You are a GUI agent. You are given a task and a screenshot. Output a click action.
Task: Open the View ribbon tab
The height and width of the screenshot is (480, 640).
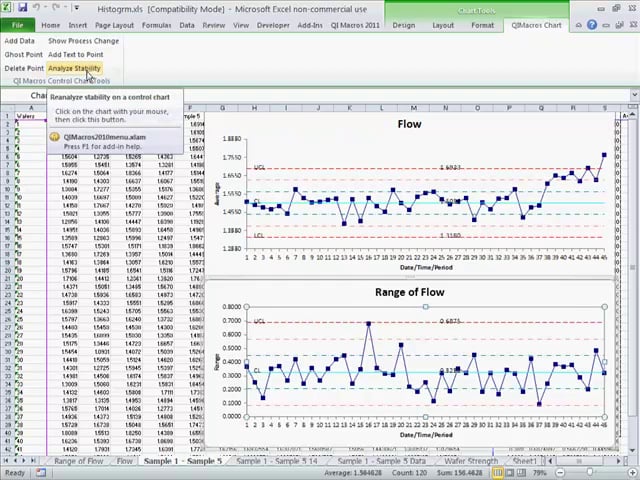[x=241, y=25]
